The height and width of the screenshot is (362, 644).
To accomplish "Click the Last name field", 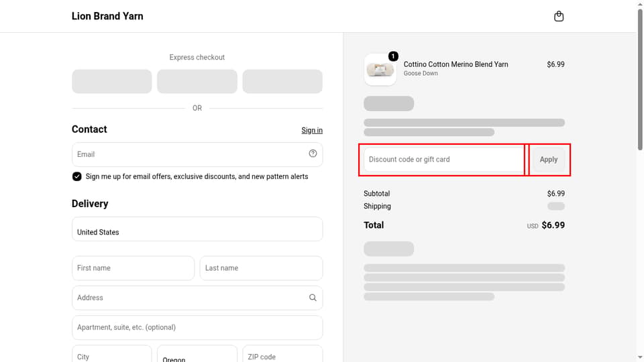I will tap(261, 268).
